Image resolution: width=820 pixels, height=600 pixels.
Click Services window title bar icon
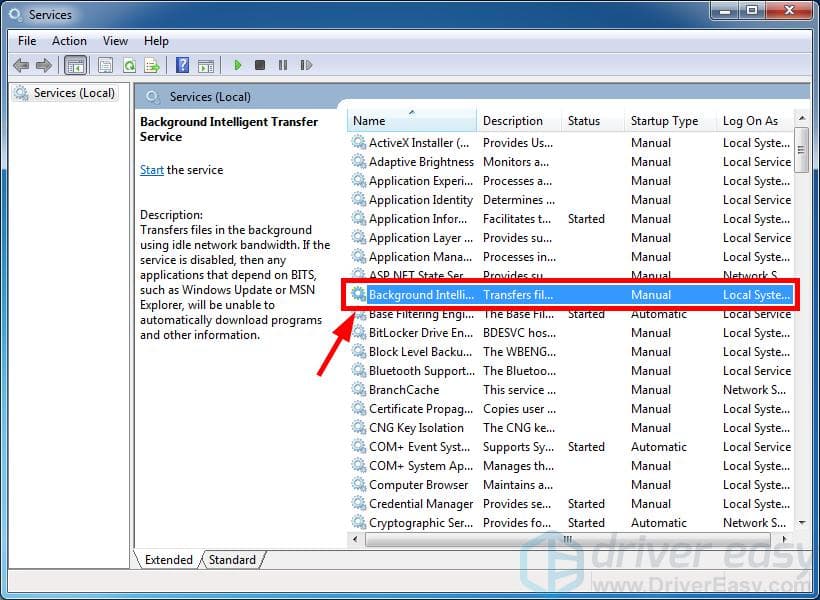pos(16,15)
